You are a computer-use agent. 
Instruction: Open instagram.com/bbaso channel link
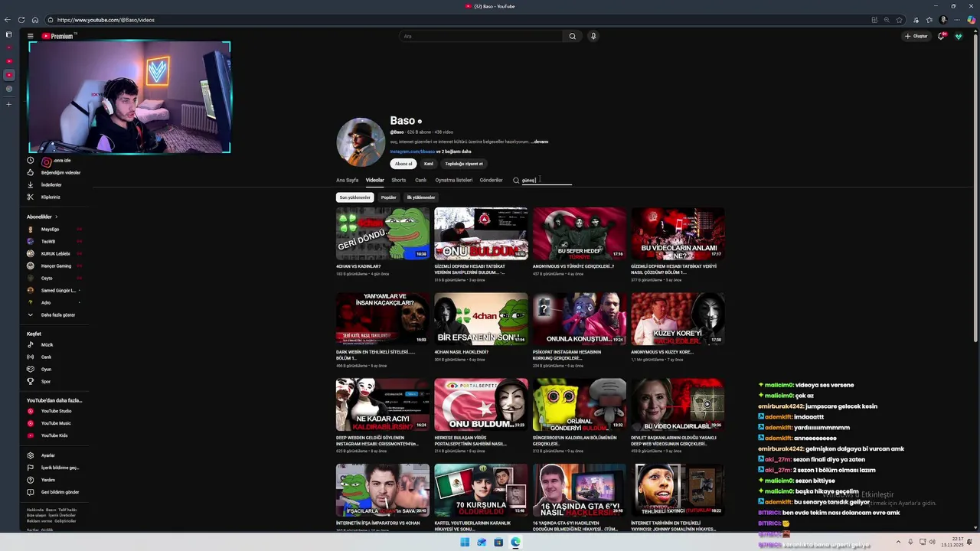point(412,152)
